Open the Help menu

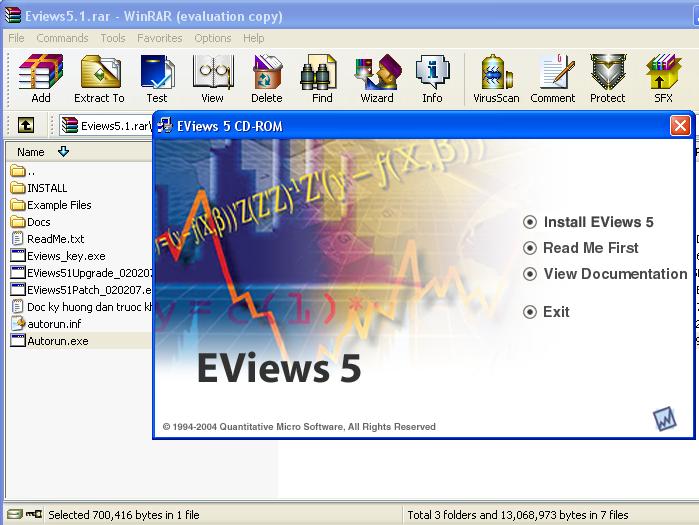point(254,38)
